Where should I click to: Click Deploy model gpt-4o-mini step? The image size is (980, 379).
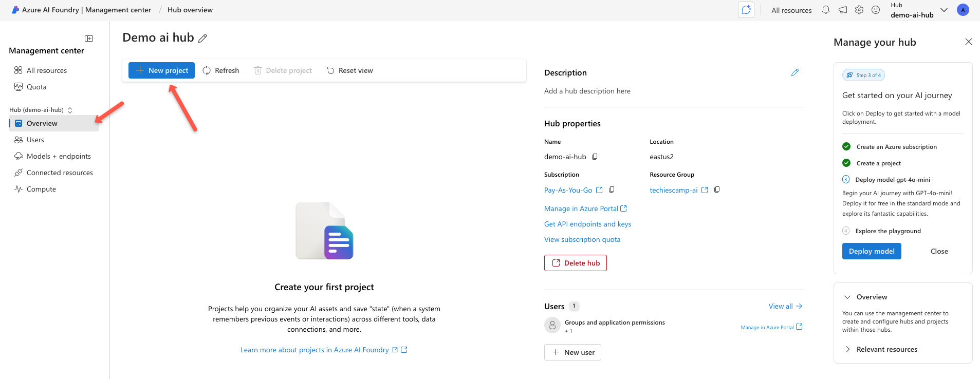[x=893, y=180]
